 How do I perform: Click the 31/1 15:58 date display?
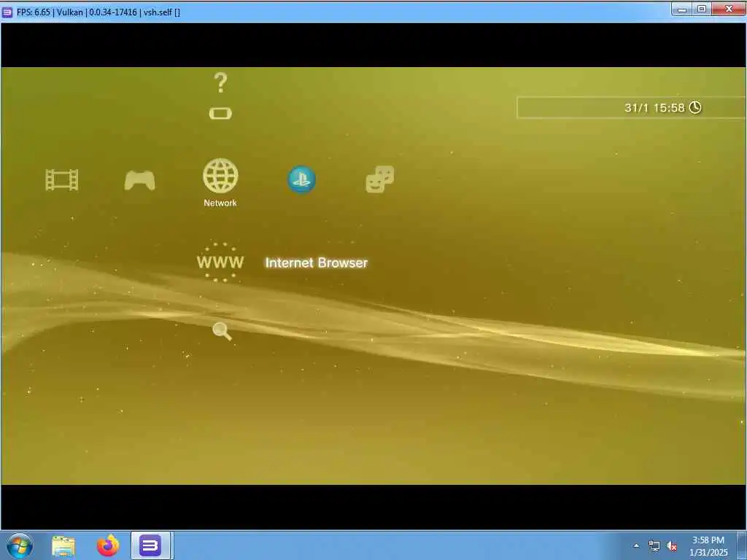(x=654, y=108)
